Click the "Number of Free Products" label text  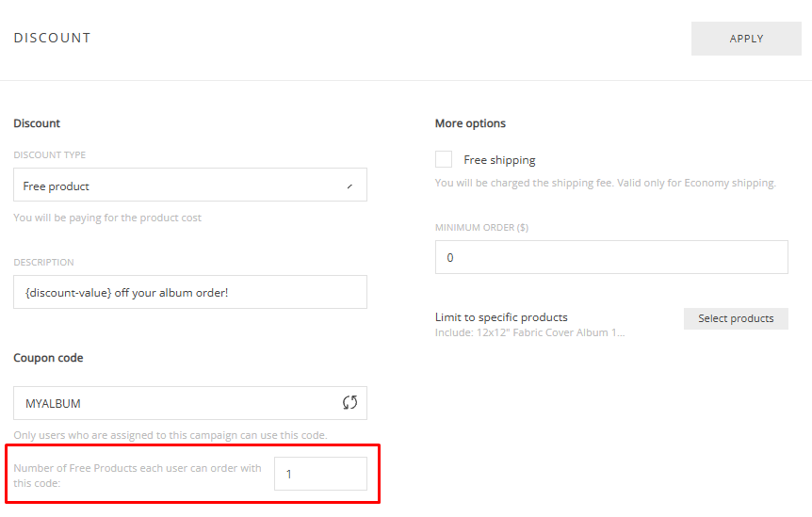click(138, 476)
